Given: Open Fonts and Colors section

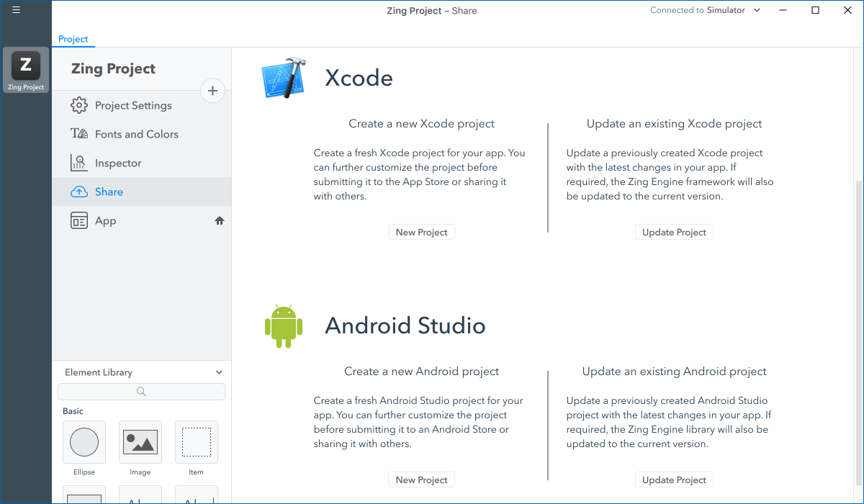Looking at the screenshot, I should point(136,135).
